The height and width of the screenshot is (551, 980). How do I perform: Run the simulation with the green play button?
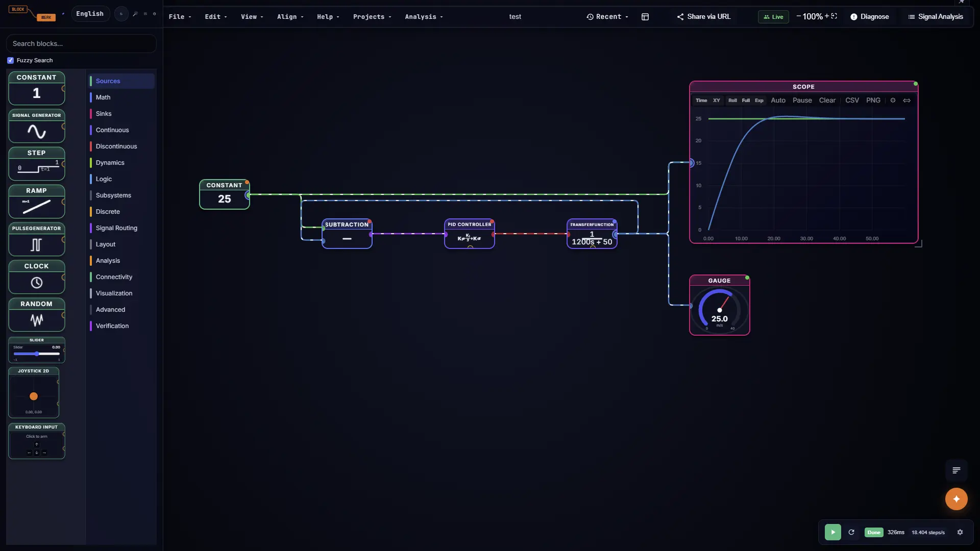click(832, 532)
